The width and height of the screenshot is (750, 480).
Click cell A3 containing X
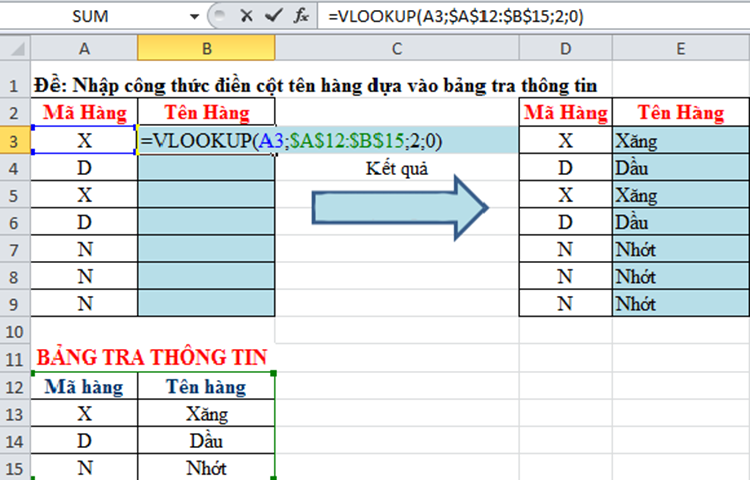pyautogui.click(x=85, y=141)
